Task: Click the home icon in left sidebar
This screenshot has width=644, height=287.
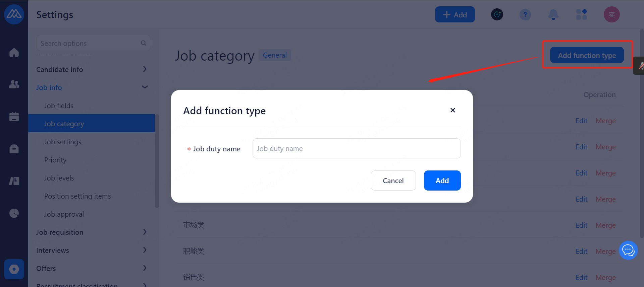Action: point(14,53)
